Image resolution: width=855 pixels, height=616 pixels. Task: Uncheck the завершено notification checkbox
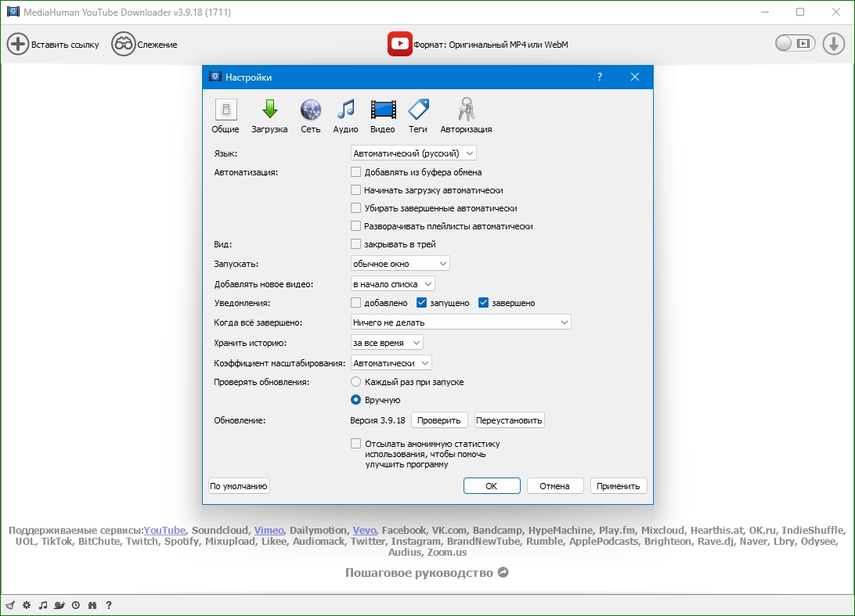click(483, 303)
